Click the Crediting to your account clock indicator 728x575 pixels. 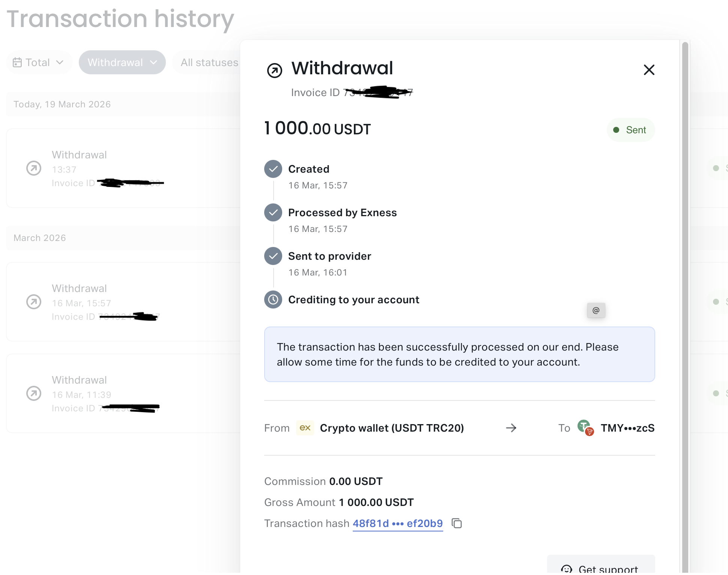273,300
